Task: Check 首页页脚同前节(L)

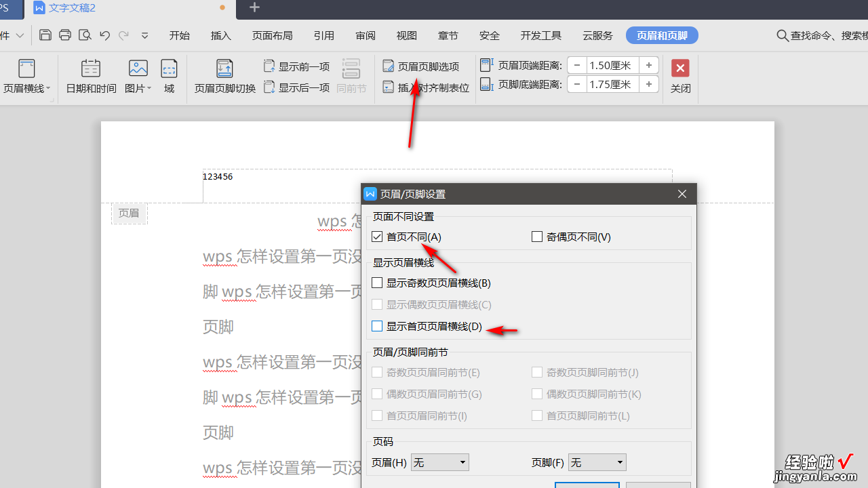Action: (538, 415)
